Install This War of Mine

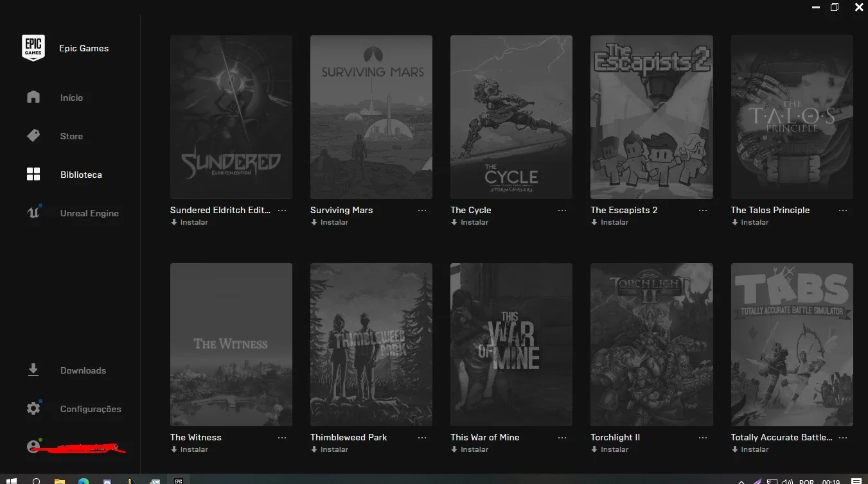470,449
